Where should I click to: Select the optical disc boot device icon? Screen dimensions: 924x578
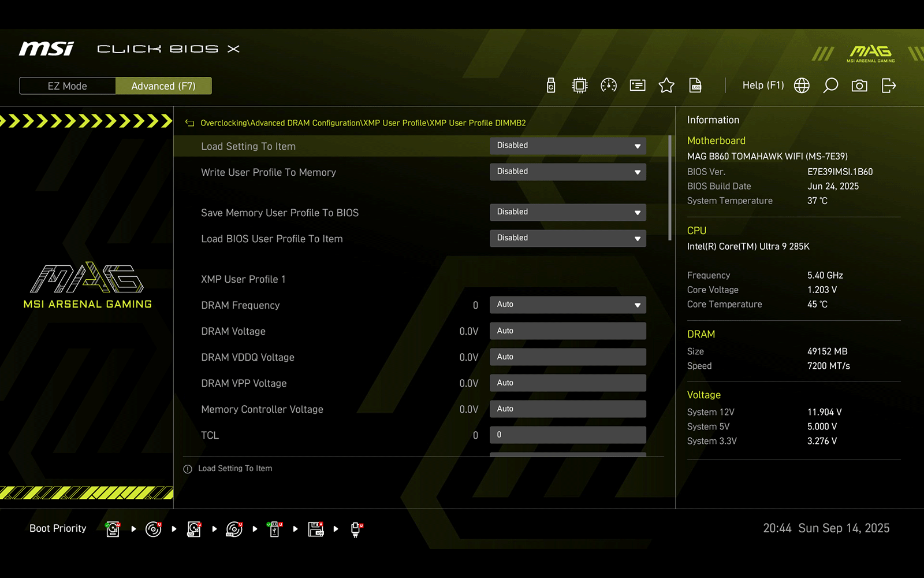click(x=154, y=529)
